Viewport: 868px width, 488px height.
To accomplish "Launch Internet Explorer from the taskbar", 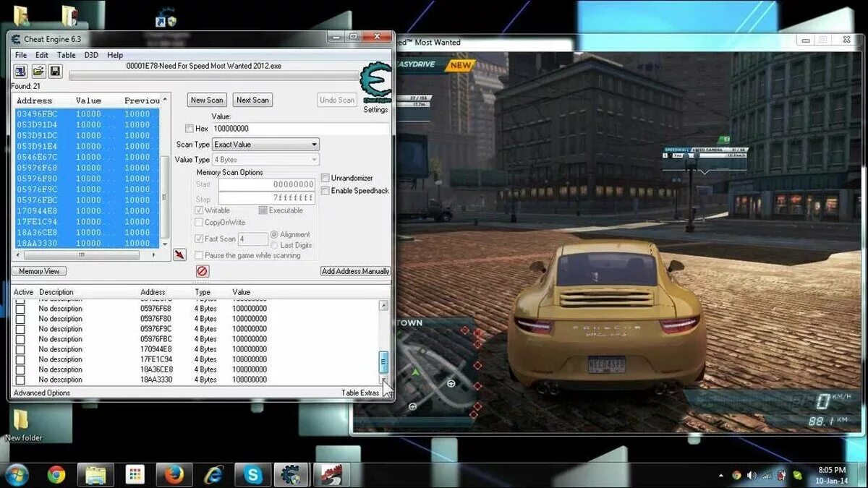I will [x=213, y=475].
